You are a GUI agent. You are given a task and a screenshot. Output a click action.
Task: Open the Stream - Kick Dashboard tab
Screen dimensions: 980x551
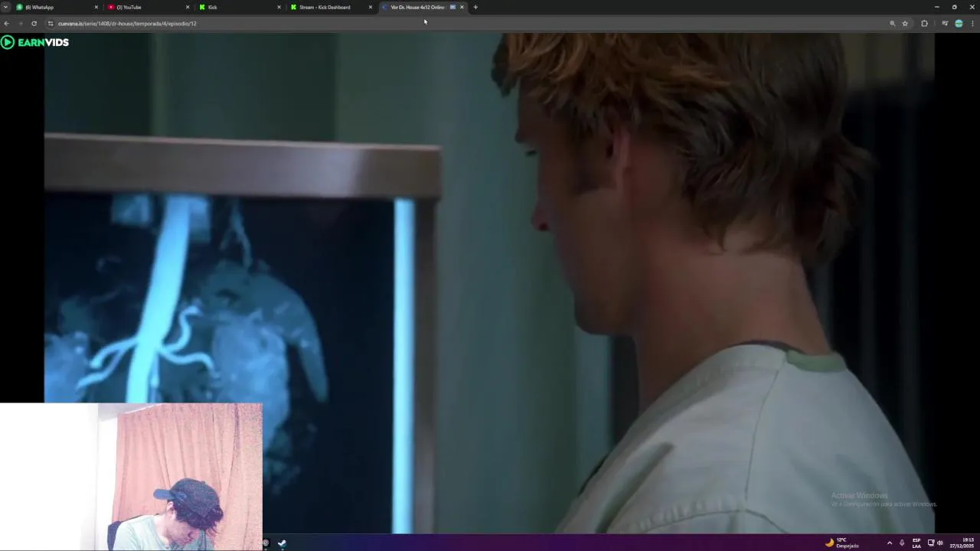pos(331,7)
